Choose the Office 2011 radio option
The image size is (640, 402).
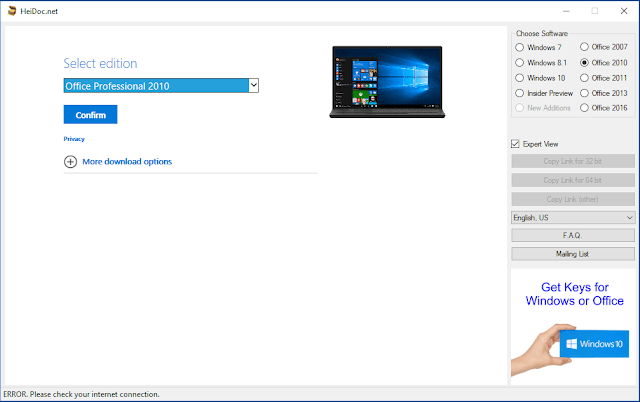click(584, 78)
